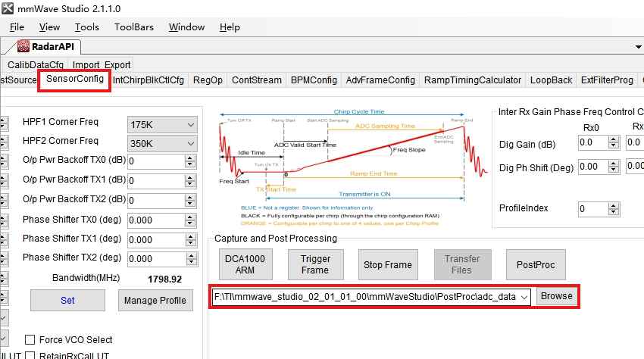The height and width of the screenshot is (359, 644).
Task: Switch to the ExtFilterProg tab
Action: click(607, 80)
